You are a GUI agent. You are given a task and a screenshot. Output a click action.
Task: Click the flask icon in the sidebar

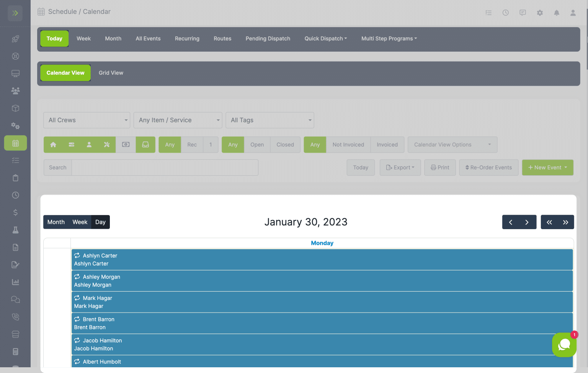[15, 230]
